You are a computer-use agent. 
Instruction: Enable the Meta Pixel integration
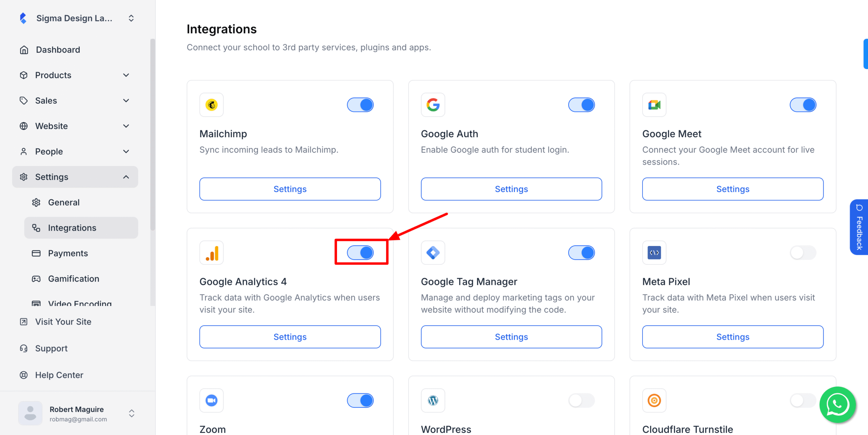pyautogui.click(x=803, y=252)
